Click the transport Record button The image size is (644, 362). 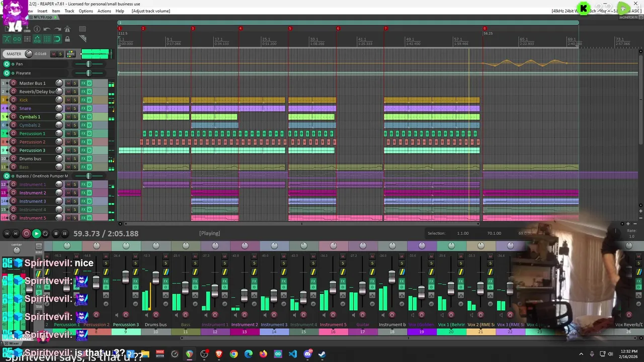click(x=26, y=233)
